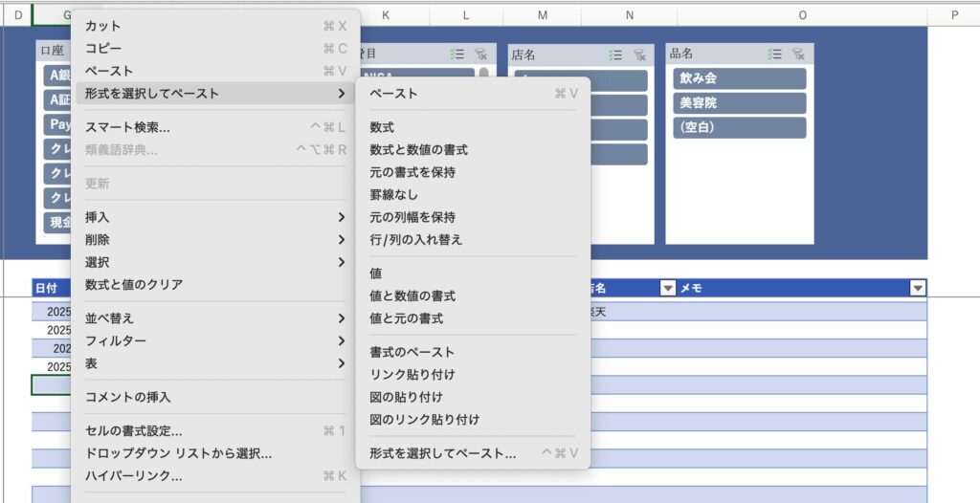This screenshot has height=503, width=980.
Task: Open セルの書式設定... dialog
Action: click(x=134, y=431)
